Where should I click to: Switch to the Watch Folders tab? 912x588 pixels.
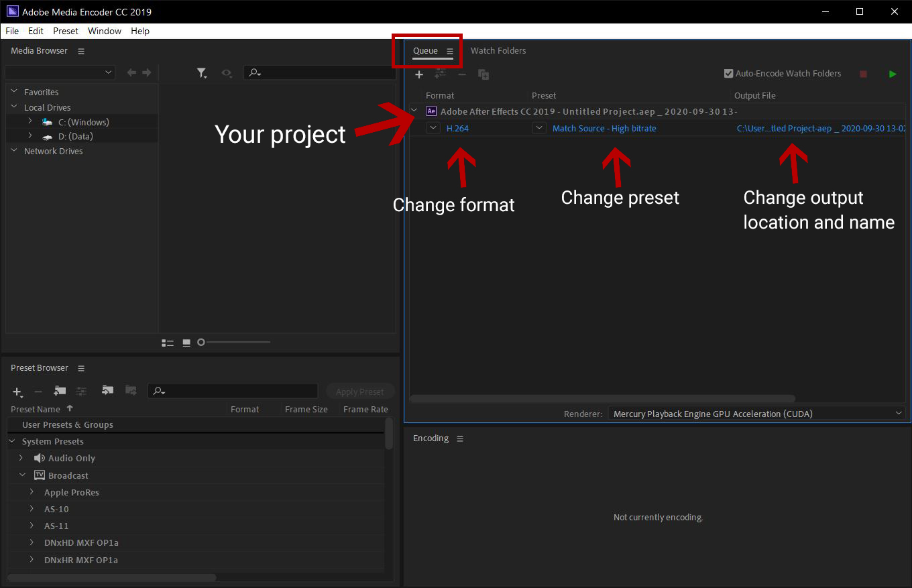click(x=498, y=51)
